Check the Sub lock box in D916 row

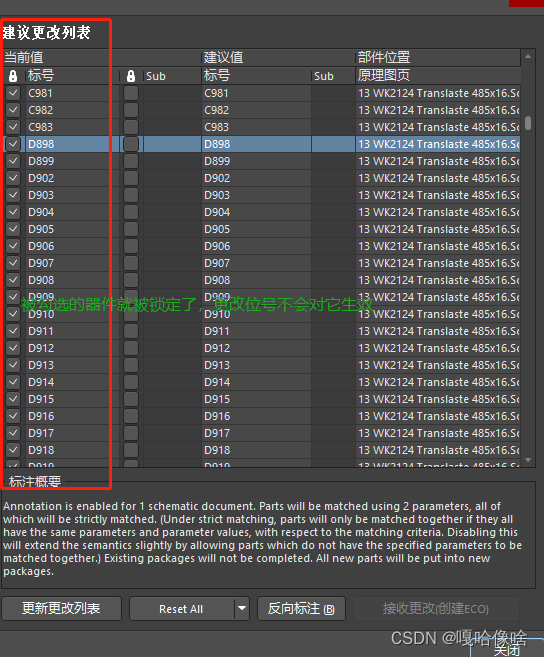coord(131,416)
